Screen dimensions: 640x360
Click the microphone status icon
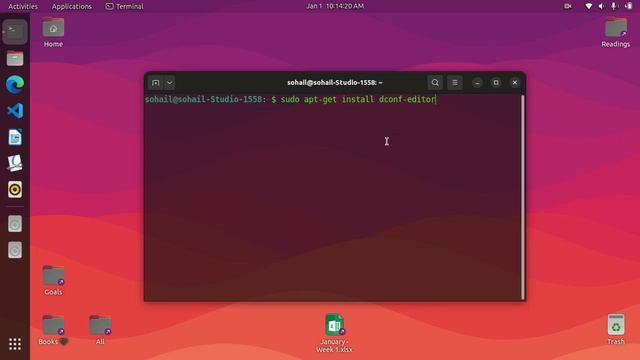coord(613,6)
